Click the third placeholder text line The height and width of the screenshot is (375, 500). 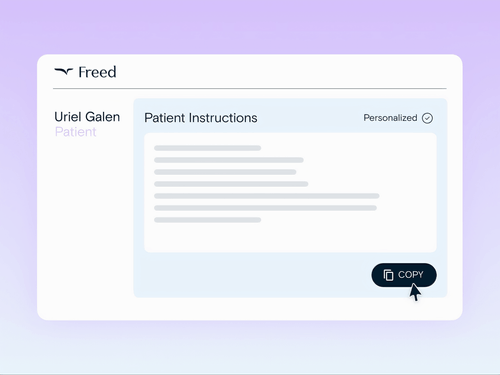point(225,172)
